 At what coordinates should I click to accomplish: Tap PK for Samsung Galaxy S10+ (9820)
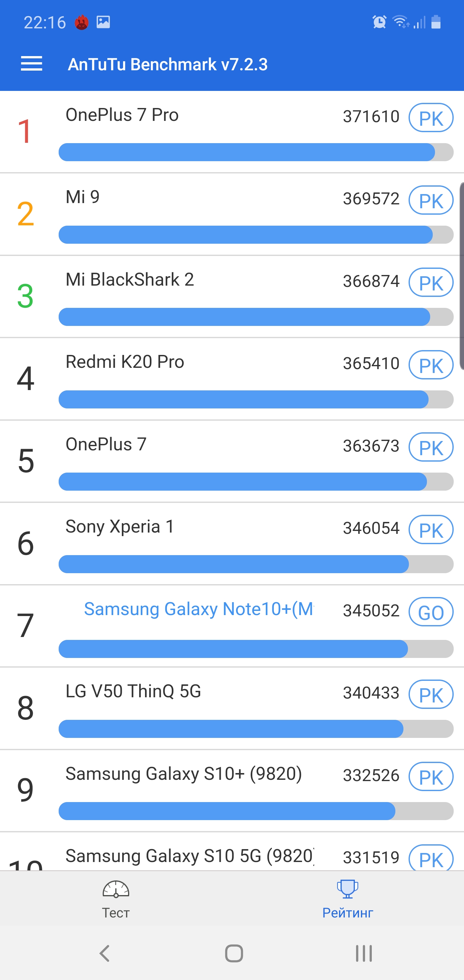point(430,777)
